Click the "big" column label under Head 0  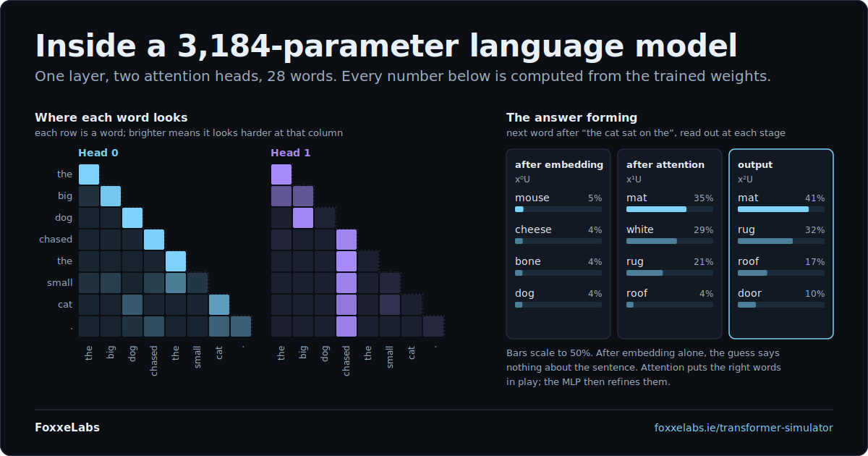click(x=111, y=353)
